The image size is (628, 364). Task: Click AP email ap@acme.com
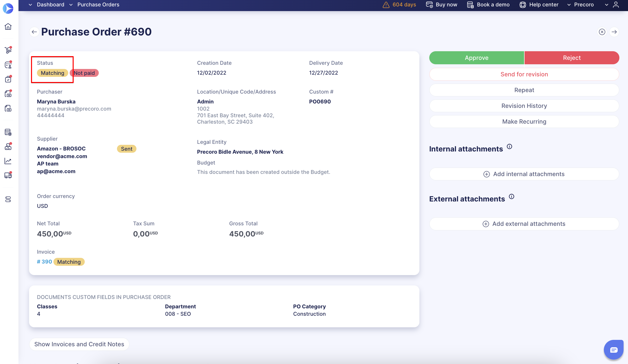click(56, 171)
